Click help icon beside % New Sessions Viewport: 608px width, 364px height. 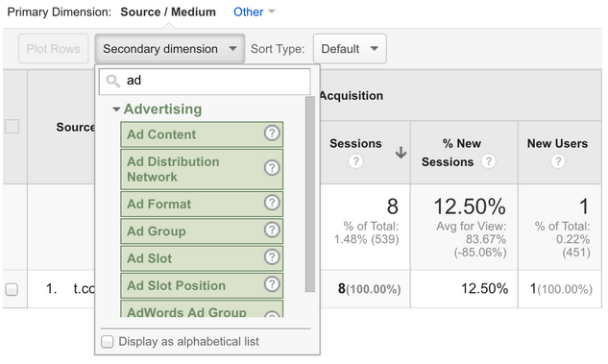(x=489, y=161)
